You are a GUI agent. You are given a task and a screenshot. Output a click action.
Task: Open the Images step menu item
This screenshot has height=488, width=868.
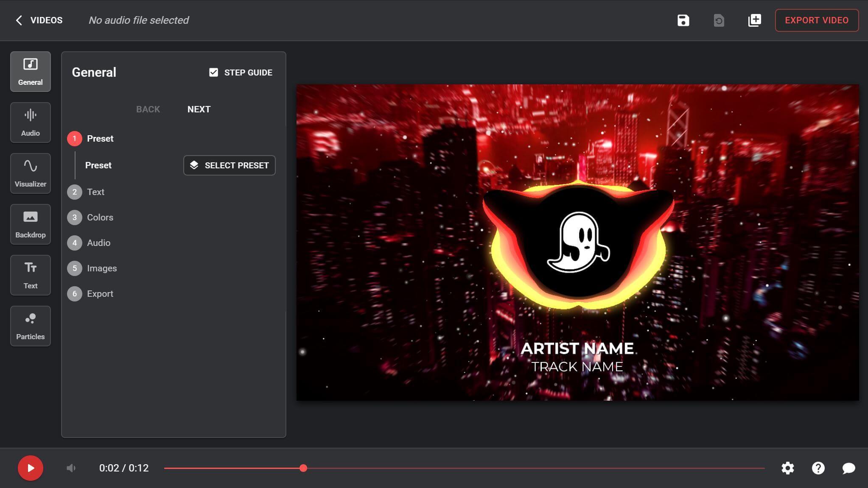pyautogui.click(x=101, y=268)
